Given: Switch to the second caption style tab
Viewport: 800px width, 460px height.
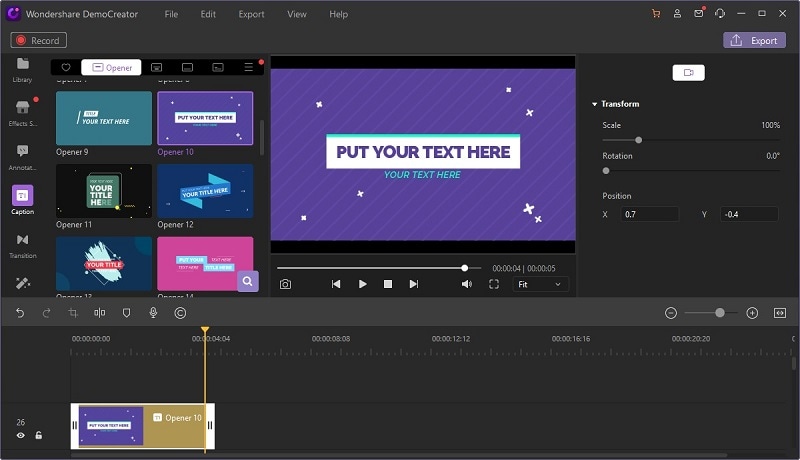Looking at the screenshot, I should [157, 67].
